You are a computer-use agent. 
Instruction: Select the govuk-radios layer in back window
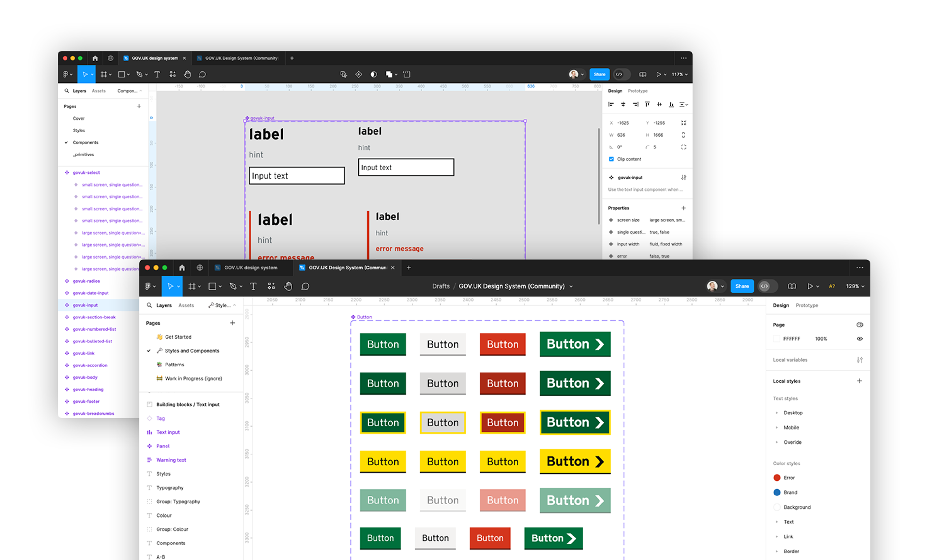(x=86, y=281)
